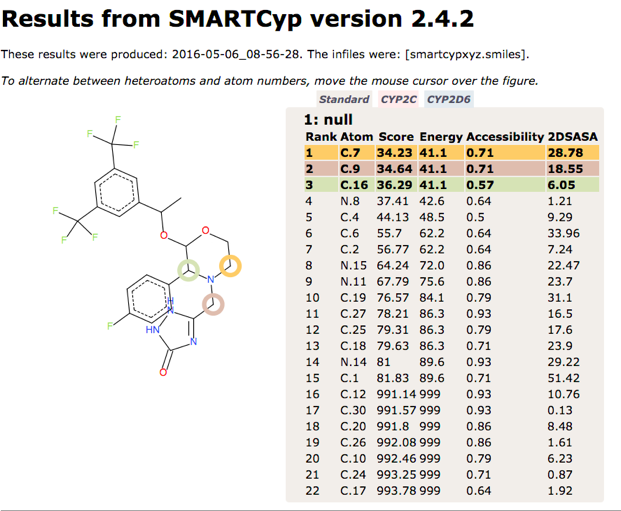Click score value 36.29
This screenshot has height=511, width=621.
[x=394, y=185]
